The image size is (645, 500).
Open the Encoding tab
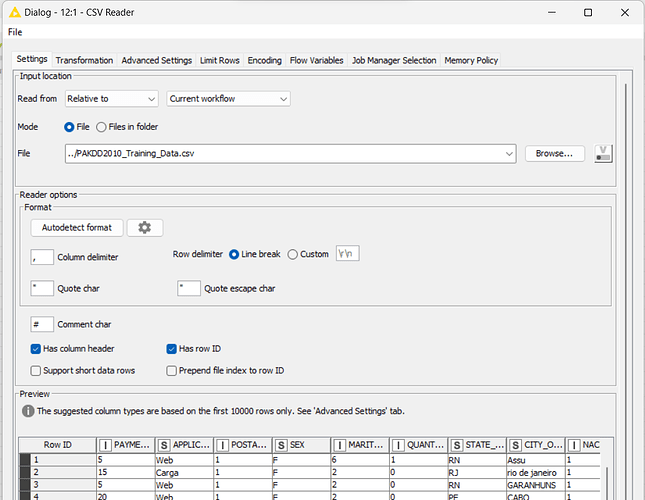264,60
